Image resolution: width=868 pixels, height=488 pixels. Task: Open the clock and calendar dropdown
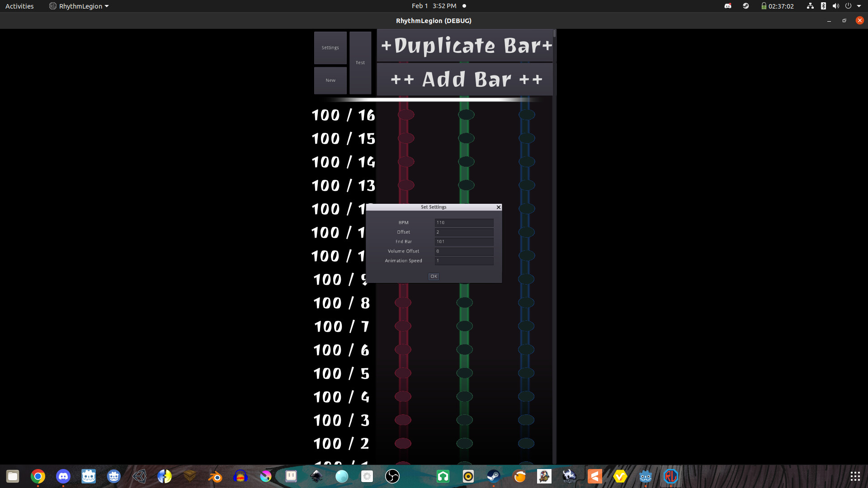[x=433, y=6]
